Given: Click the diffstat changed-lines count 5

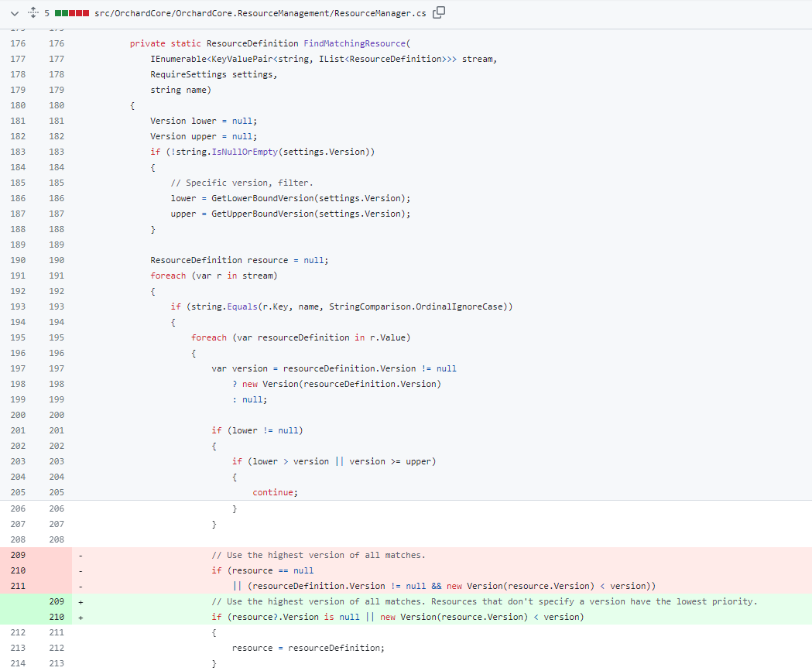Looking at the screenshot, I should click(46, 13).
